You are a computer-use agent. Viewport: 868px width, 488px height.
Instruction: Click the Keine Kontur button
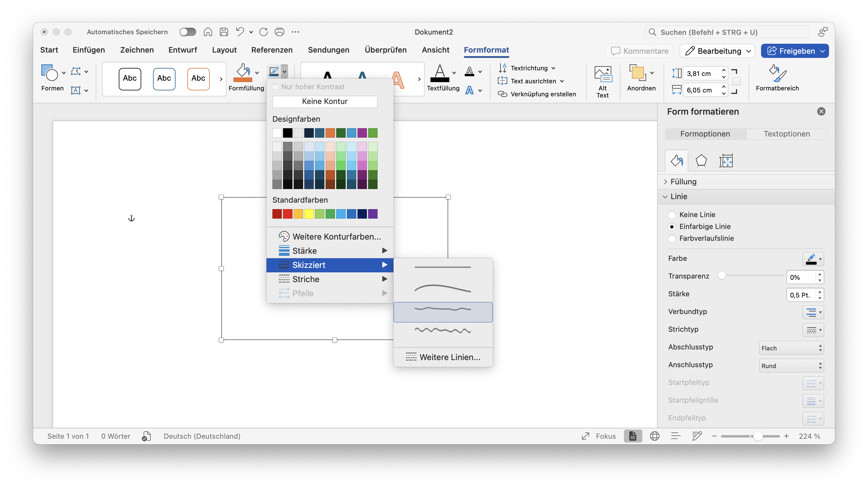click(324, 101)
